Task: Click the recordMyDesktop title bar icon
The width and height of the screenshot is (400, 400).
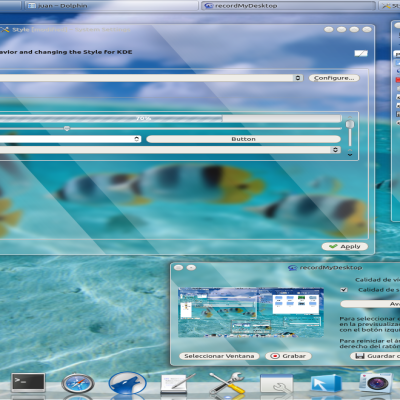Action: click(x=292, y=268)
